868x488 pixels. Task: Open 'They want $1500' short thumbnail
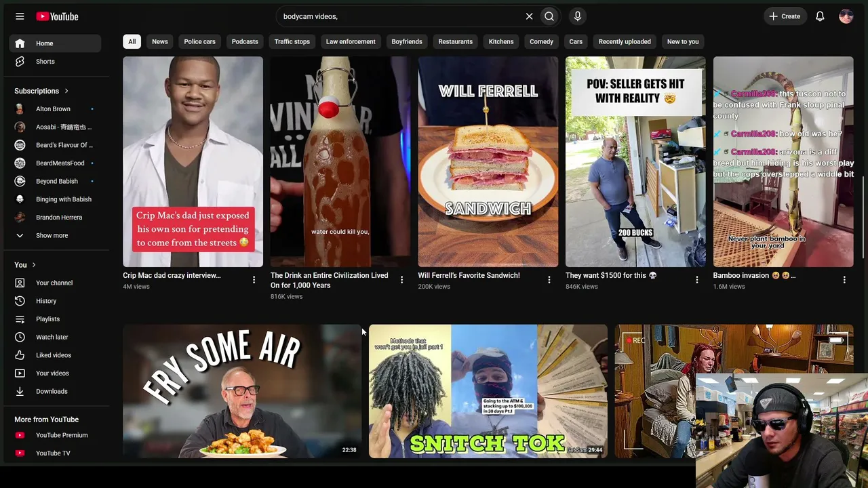635,161
